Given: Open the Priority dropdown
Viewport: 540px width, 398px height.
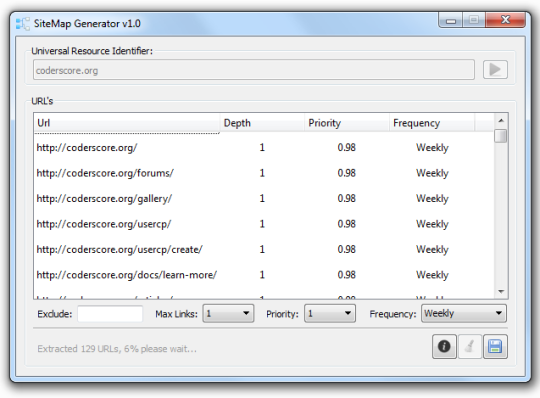Looking at the screenshot, I should tap(330, 313).
